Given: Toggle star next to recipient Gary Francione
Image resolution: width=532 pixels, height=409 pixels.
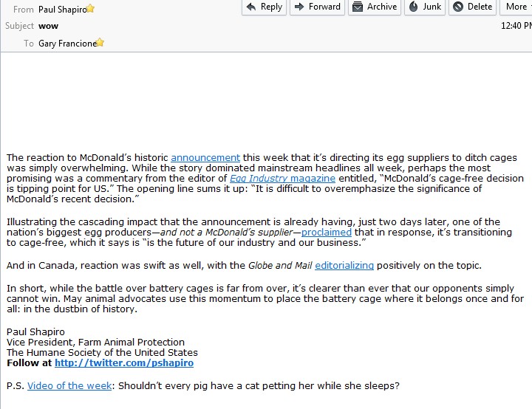Looking at the screenshot, I should [100, 43].
